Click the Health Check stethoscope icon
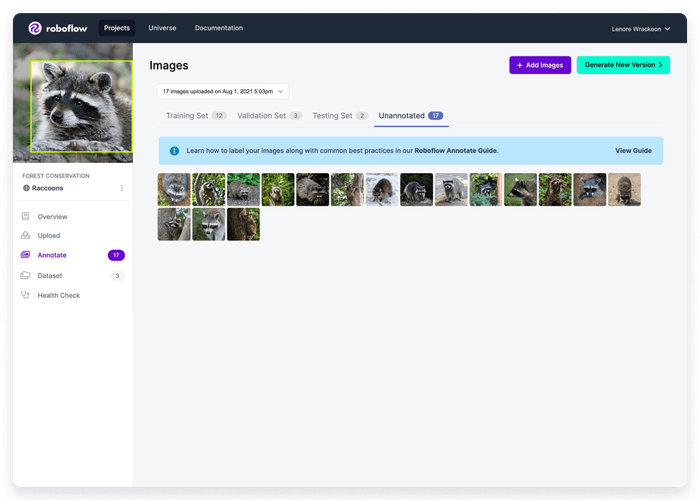The image size is (700, 500). point(26,295)
